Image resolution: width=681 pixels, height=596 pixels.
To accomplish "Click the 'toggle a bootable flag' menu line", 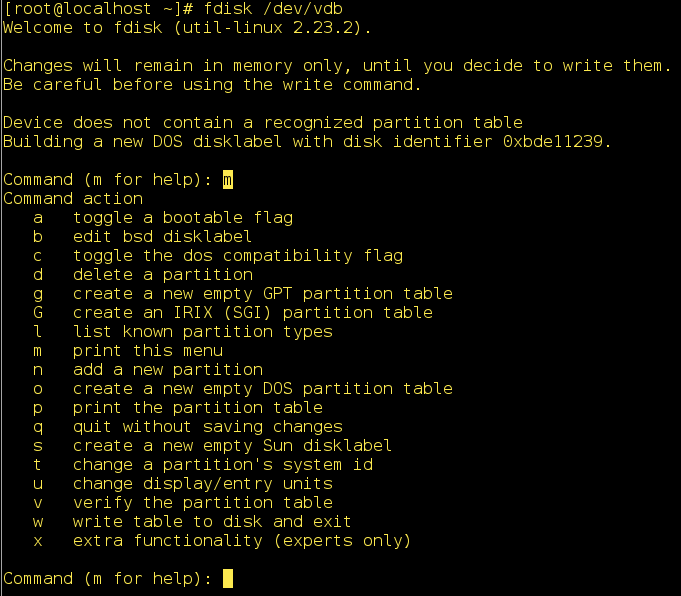I will pyautogui.click(x=182, y=218).
